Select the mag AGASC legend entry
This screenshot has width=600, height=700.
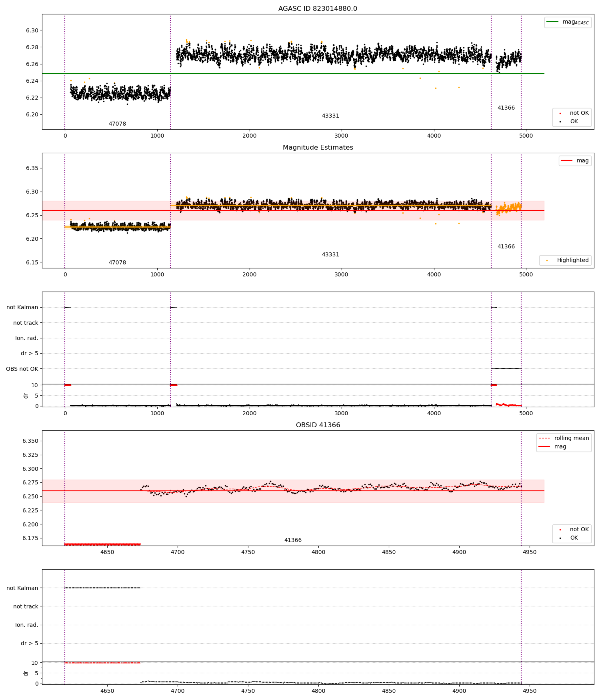[x=568, y=22]
